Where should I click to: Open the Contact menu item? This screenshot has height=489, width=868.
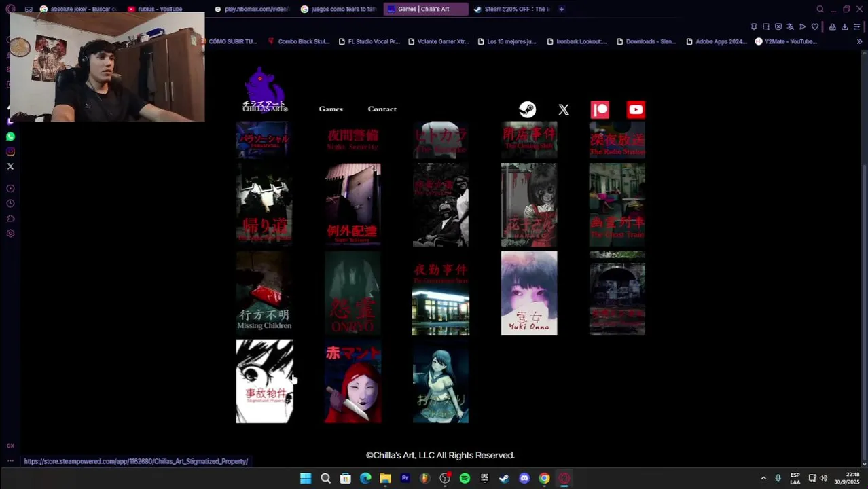382,109
